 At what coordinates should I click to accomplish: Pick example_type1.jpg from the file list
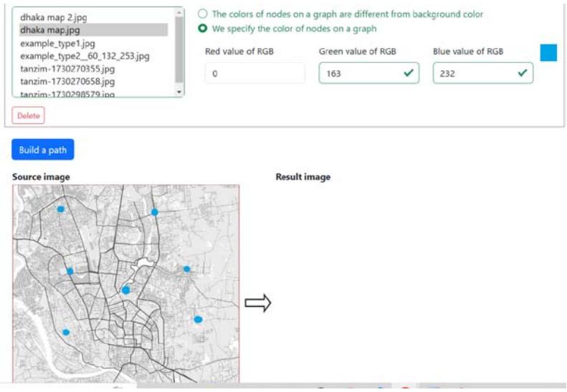[x=57, y=43]
